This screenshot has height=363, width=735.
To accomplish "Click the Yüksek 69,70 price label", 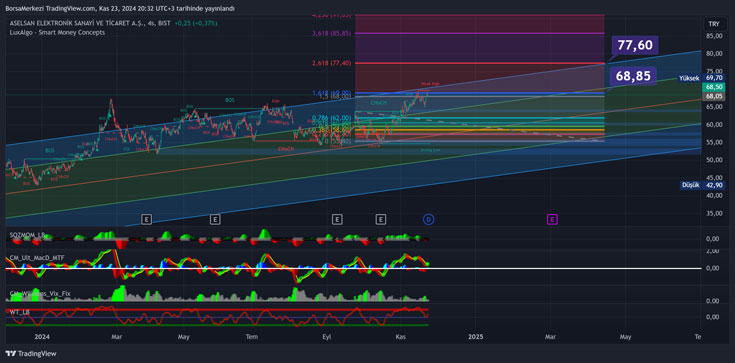I will (x=701, y=78).
